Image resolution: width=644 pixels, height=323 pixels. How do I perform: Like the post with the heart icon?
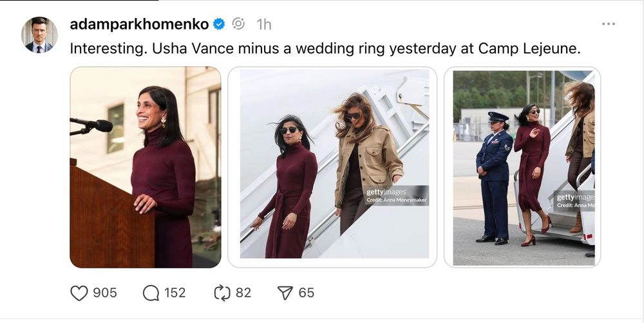[x=79, y=293]
